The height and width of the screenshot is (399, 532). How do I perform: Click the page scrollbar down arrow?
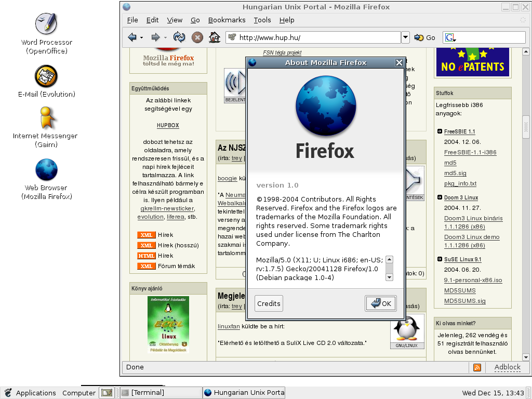pyautogui.click(x=526, y=357)
